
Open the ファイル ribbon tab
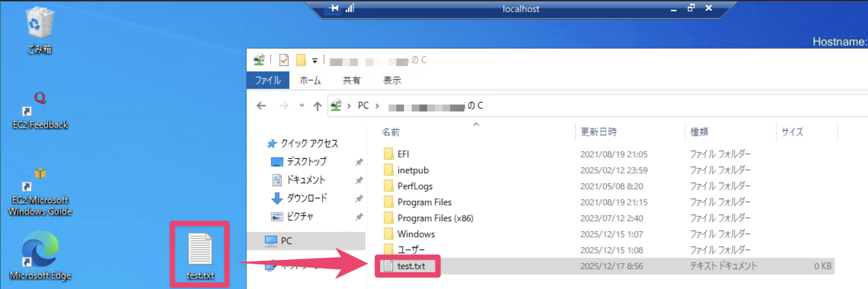point(268,80)
